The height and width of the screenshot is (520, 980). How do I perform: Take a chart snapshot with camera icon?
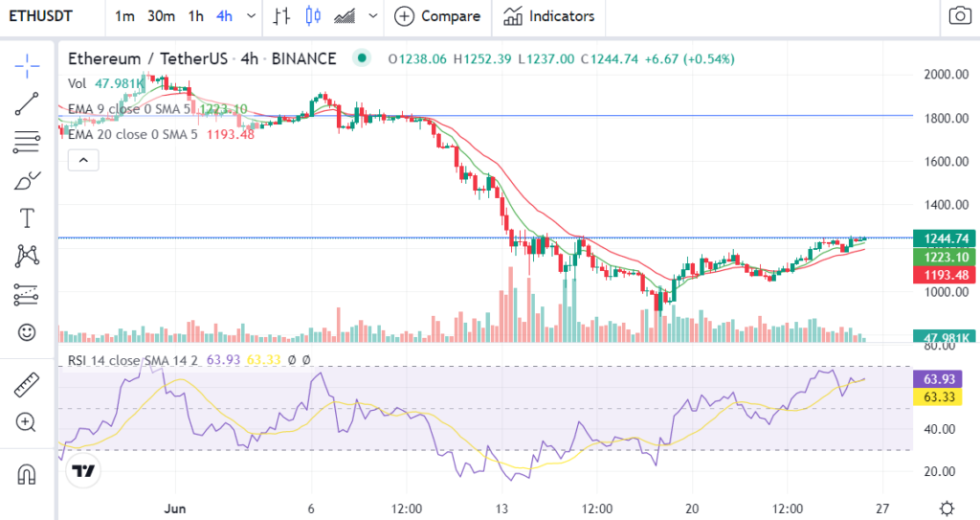[958, 16]
